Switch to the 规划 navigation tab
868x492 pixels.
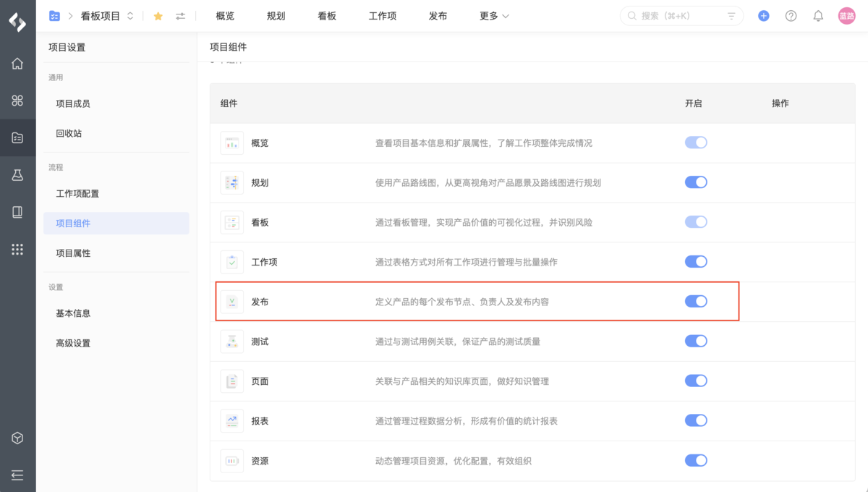click(x=276, y=15)
